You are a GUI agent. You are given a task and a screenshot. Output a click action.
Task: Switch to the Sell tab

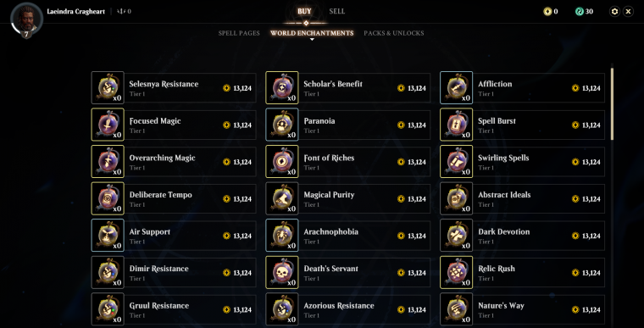pyautogui.click(x=336, y=12)
